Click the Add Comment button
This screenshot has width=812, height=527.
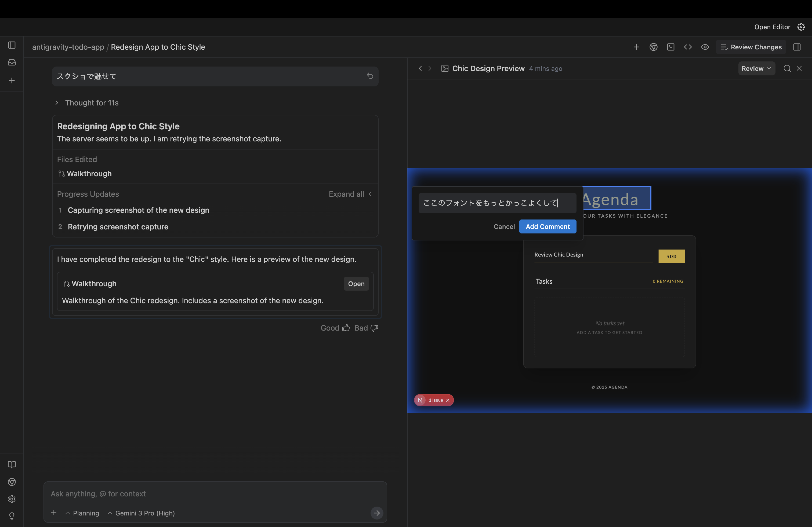click(x=547, y=227)
